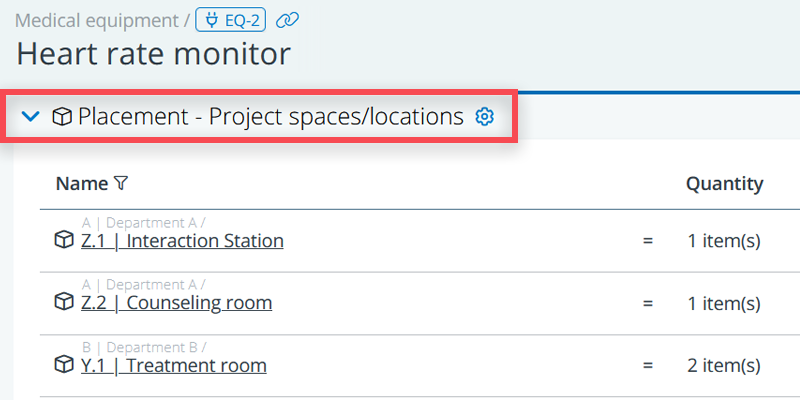
Task: Click the Name column header
Action: pos(81,183)
